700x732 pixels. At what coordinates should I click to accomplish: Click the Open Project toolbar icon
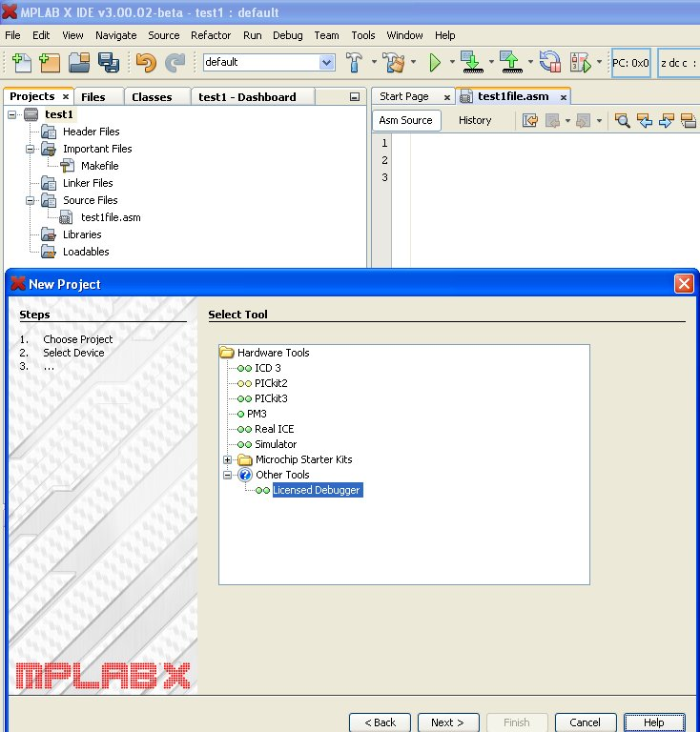(x=79, y=62)
